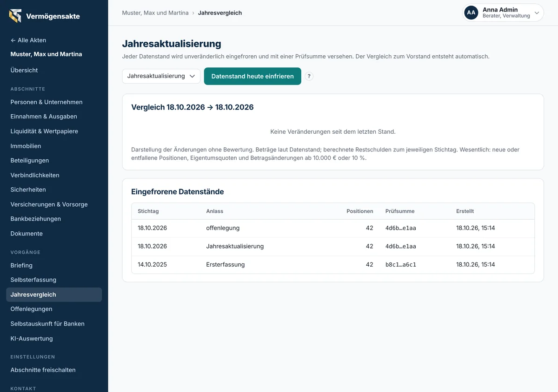Open Dokumente section

point(27,234)
